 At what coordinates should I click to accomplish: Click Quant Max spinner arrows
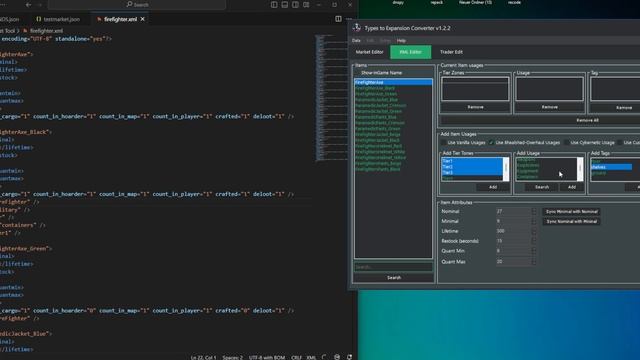click(534, 262)
